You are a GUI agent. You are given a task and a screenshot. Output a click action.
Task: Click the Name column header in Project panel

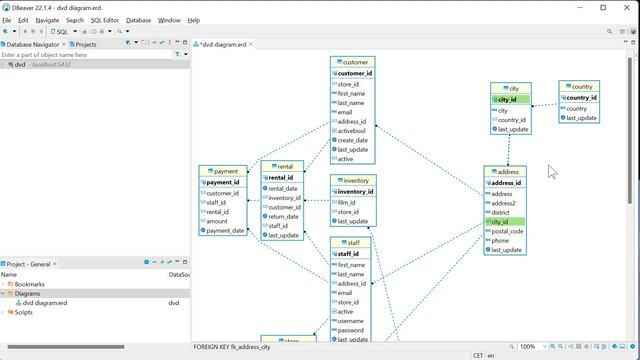point(9,275)
